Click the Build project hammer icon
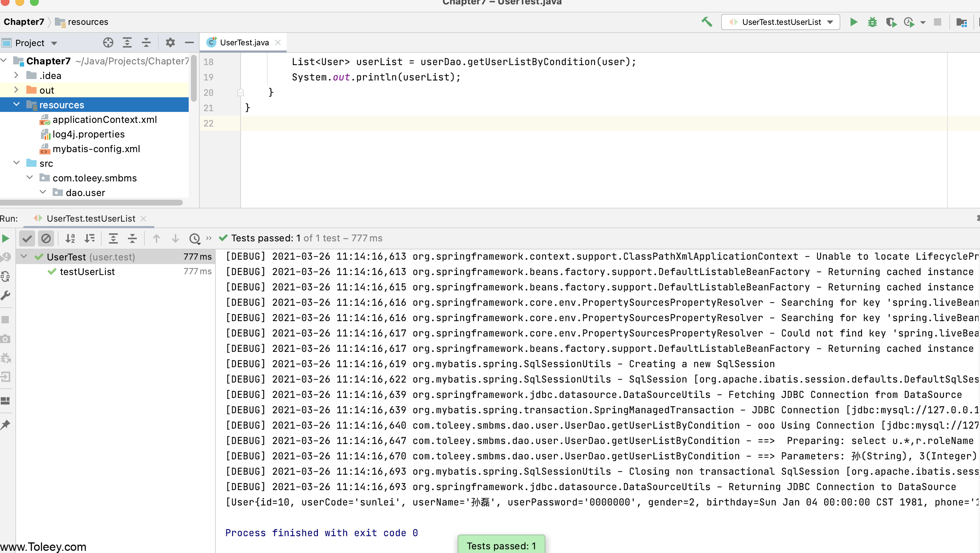Screen dimensions: 980x553 tap(706, 22)
